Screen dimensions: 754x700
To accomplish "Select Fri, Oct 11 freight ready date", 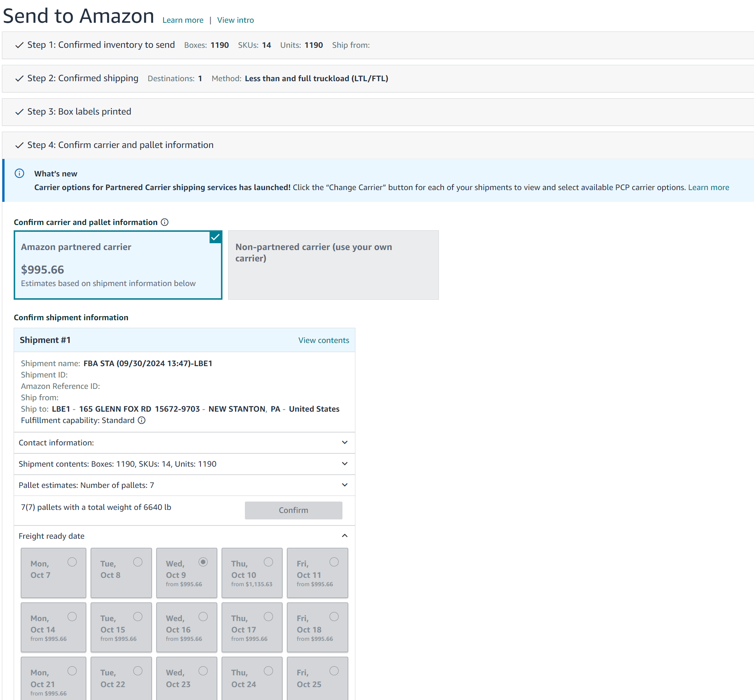I will pos(334,562).
